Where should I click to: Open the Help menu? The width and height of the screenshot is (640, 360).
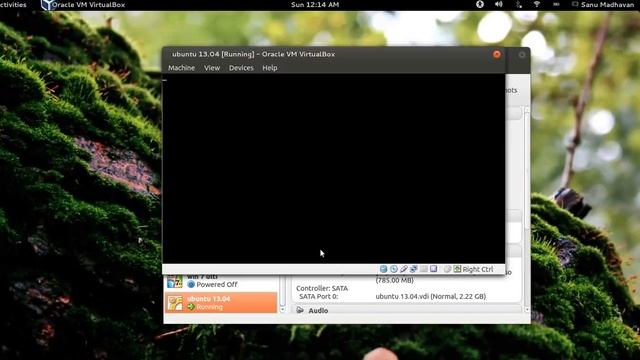point(270,68)
